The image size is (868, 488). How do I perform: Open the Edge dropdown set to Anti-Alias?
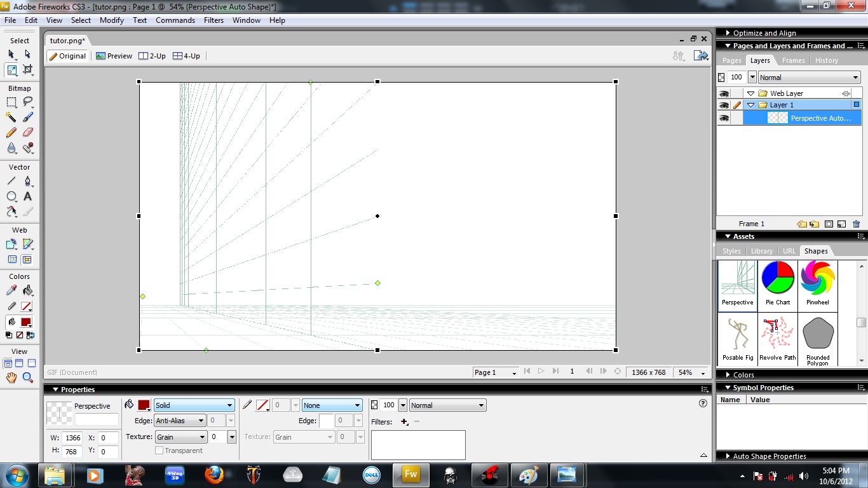pos(180,420)
